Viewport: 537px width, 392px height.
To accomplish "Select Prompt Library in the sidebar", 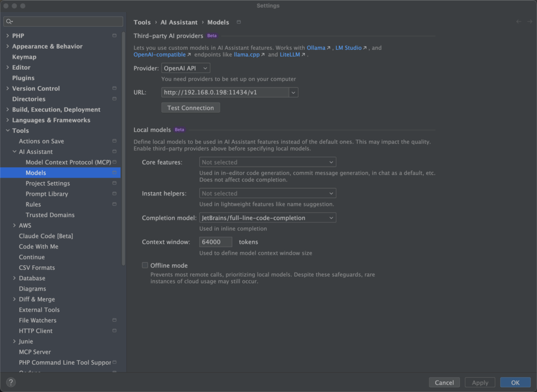I will tap(47, 194).
